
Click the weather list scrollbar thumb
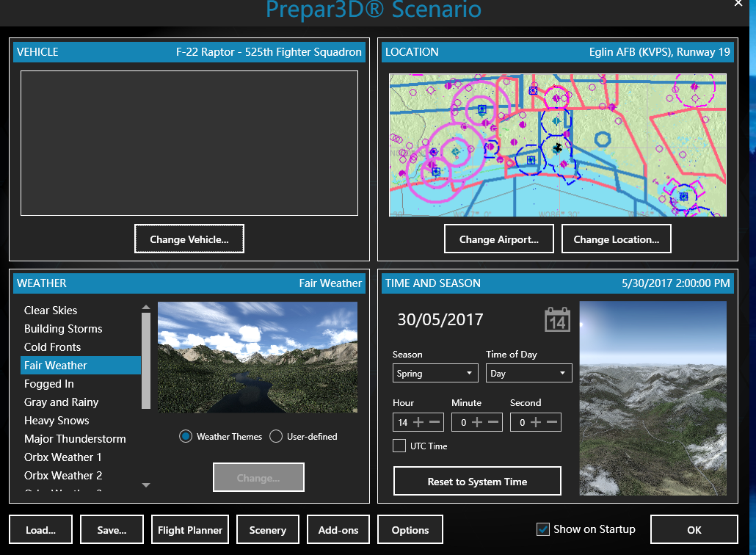pos(145,360)
